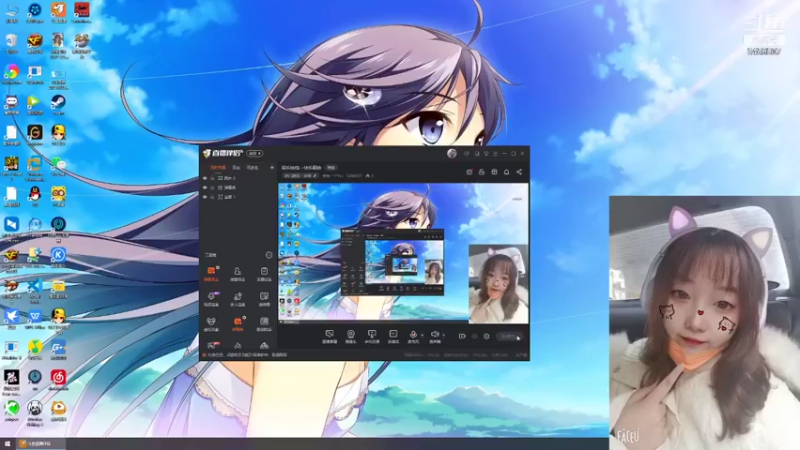Open the settings gear beside the start button
The image size is (800, 450).
click(486, 336)
